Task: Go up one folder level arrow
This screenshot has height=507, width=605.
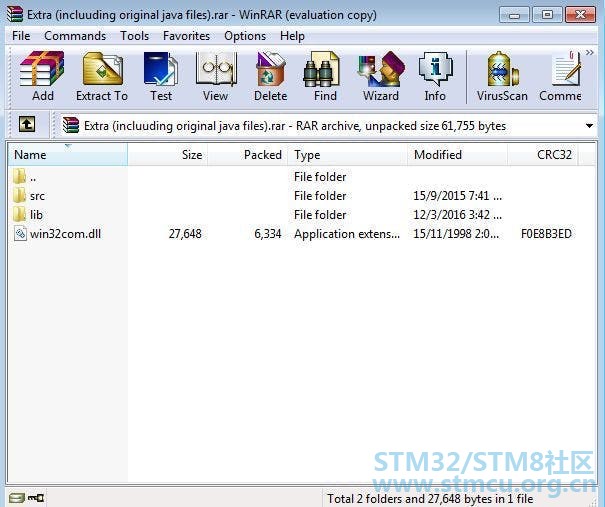Action: pyautogui.click(x=27, y=125)
